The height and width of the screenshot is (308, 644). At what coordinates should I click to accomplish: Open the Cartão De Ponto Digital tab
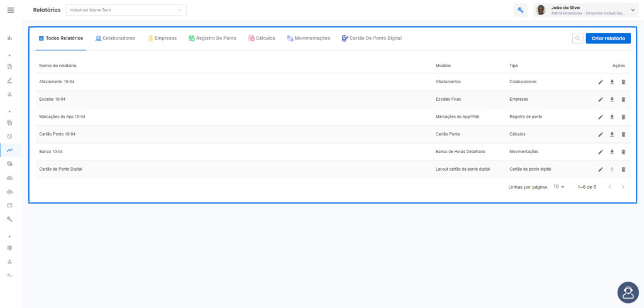(372, 38)
